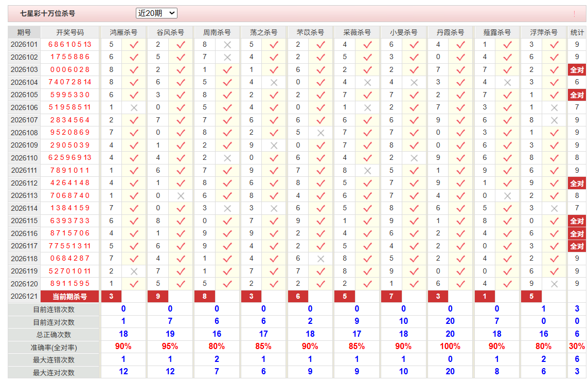The image size is (588, 383).
Task: Select the current kill number 9 under 谷风杀号
Action: (158, 297)
